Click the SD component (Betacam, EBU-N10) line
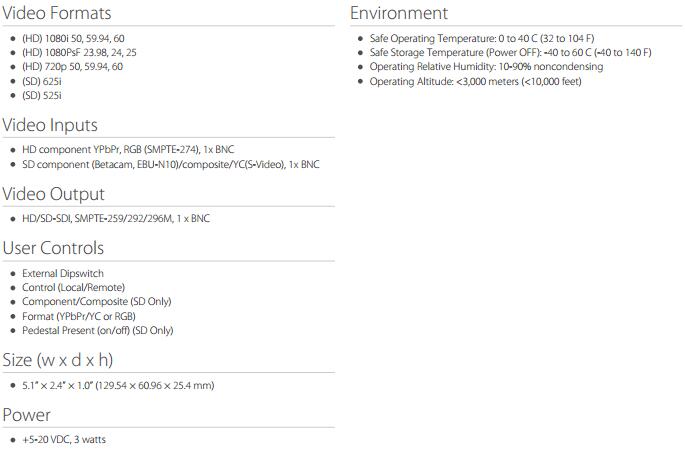The image size is (685, 454). coord(158,165)
